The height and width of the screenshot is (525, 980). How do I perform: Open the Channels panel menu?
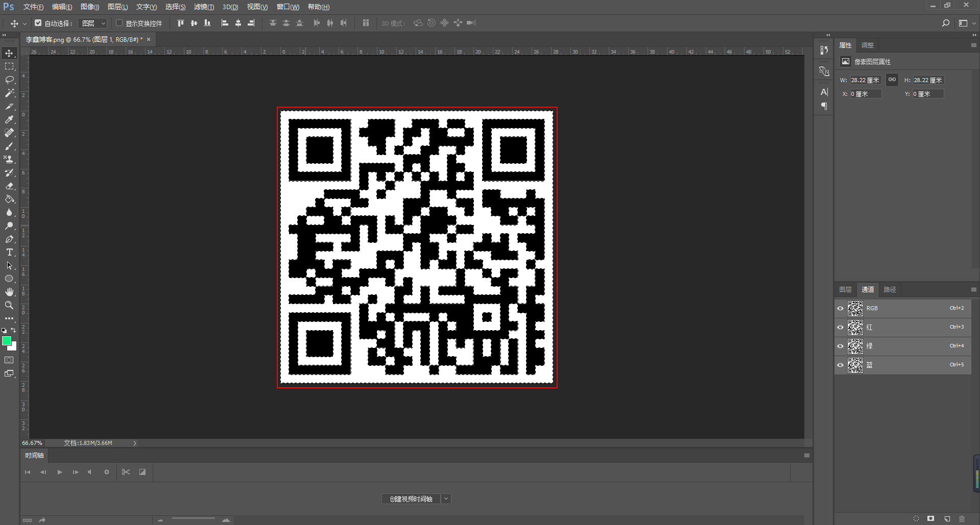(x=973, y=289)
